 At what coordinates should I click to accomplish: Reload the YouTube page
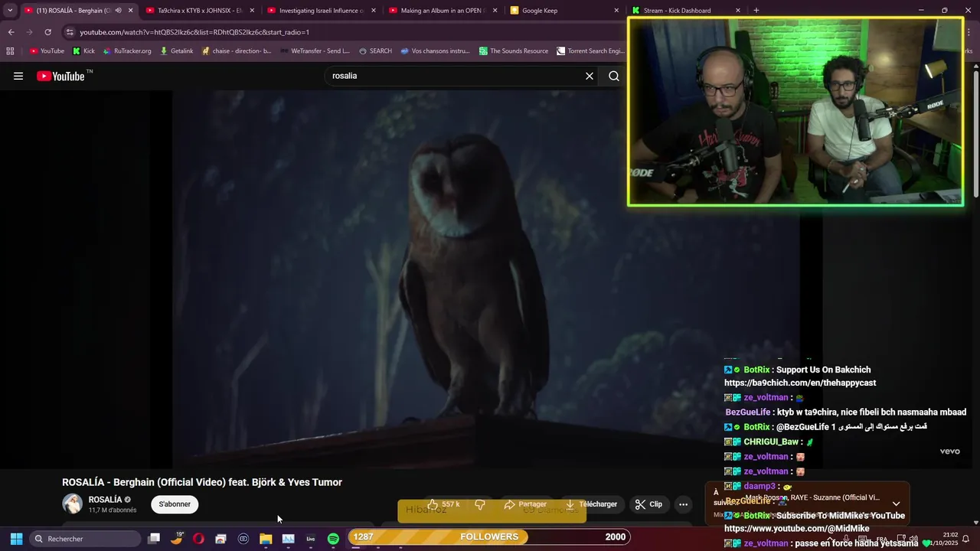pos(47,32)
